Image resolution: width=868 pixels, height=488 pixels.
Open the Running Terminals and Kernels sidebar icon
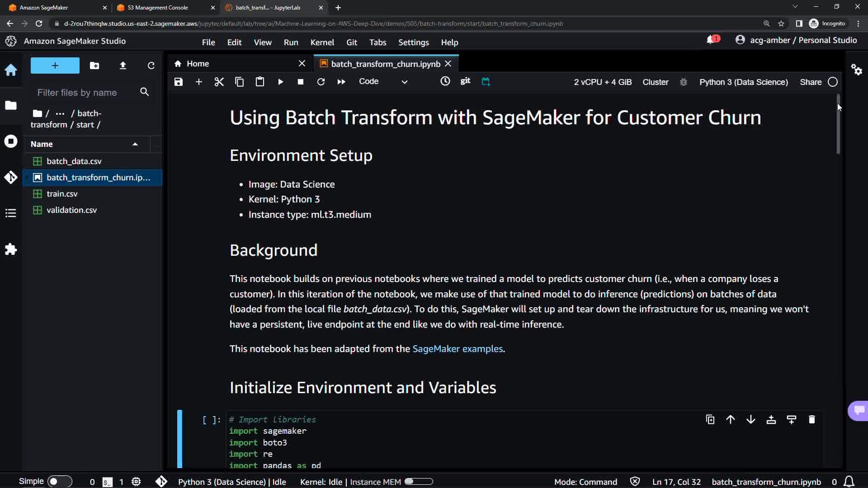pyautogui.click(x=11, y=141)
